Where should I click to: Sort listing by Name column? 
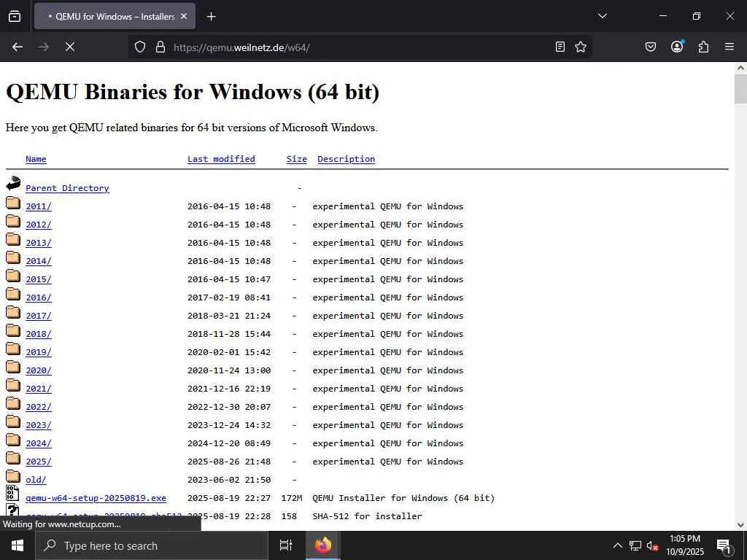click(x=36, y=159)
